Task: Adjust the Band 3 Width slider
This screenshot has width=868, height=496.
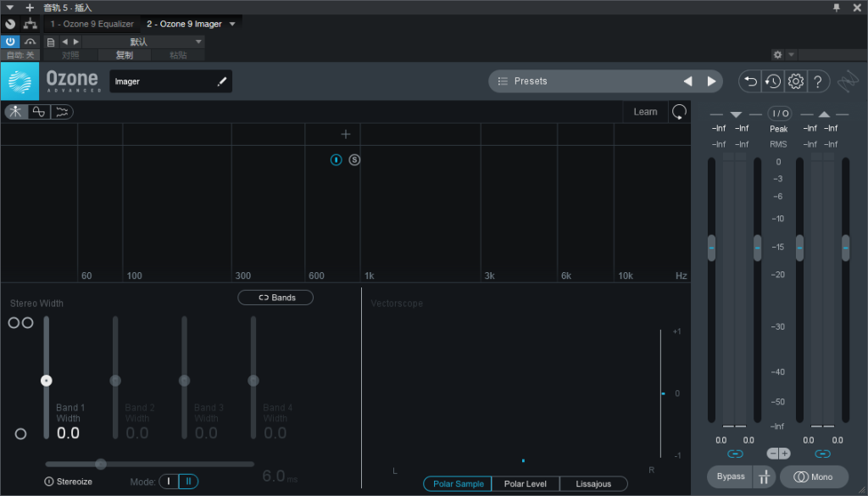Action: coord(184,381)
